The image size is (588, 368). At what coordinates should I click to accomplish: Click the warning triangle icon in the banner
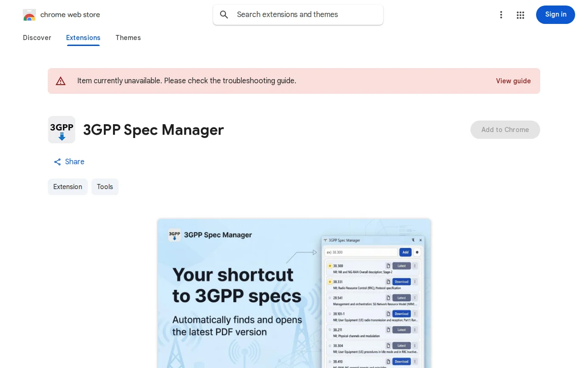click(x=61, y=81)
